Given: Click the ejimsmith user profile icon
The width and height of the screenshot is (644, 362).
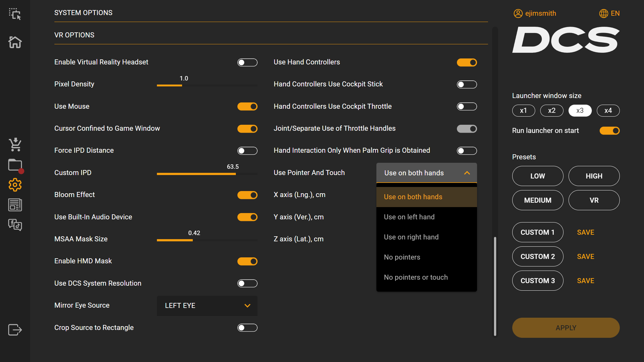Looking at the screenshot, I should [518, 14].
